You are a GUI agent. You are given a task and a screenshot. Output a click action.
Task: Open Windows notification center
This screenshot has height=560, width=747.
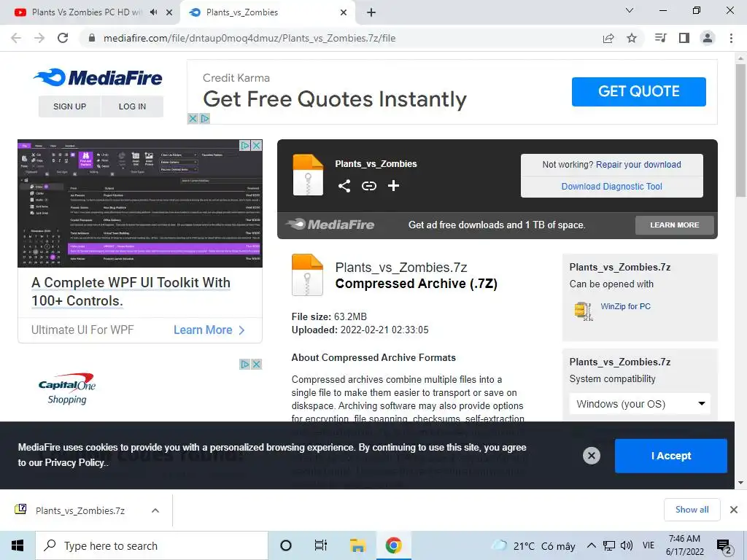tap(724, 545)
